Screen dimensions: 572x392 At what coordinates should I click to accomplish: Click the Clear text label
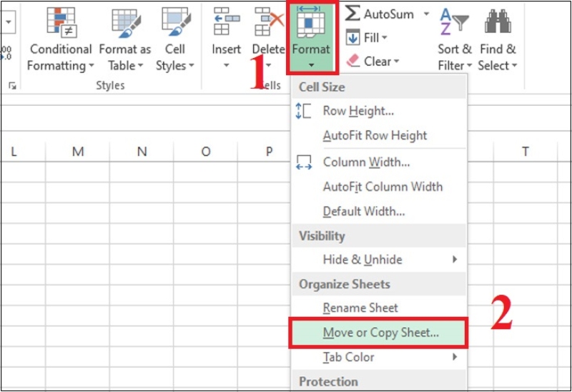tap(378, 62)
